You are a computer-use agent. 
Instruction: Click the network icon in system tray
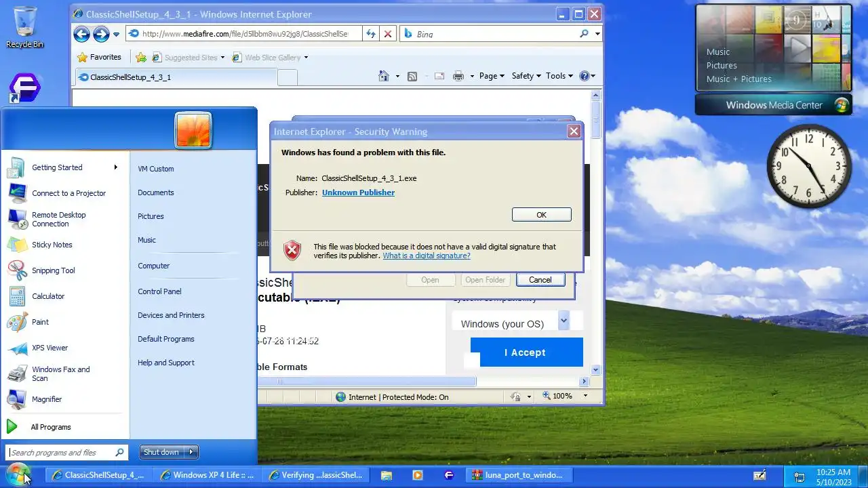point(800,476)
